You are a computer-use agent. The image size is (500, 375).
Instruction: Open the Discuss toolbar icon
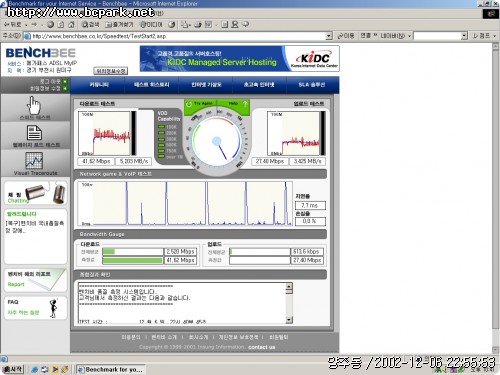[225, 24]
